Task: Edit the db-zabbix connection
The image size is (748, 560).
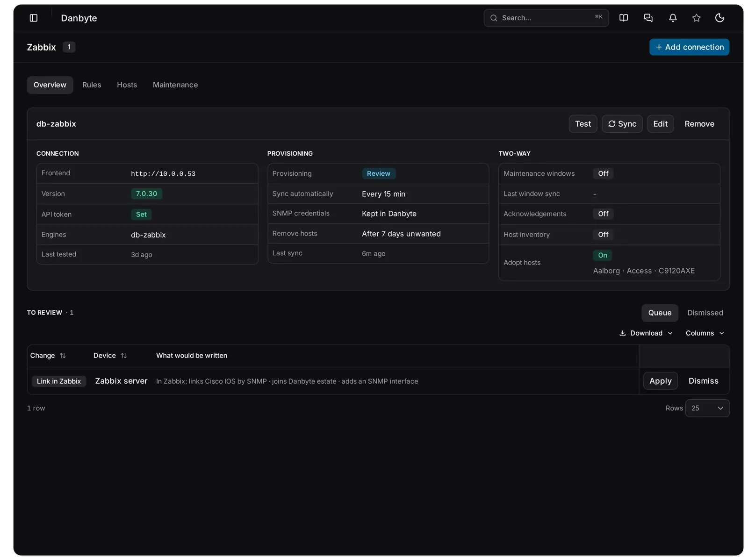Action: pos(661,124)
